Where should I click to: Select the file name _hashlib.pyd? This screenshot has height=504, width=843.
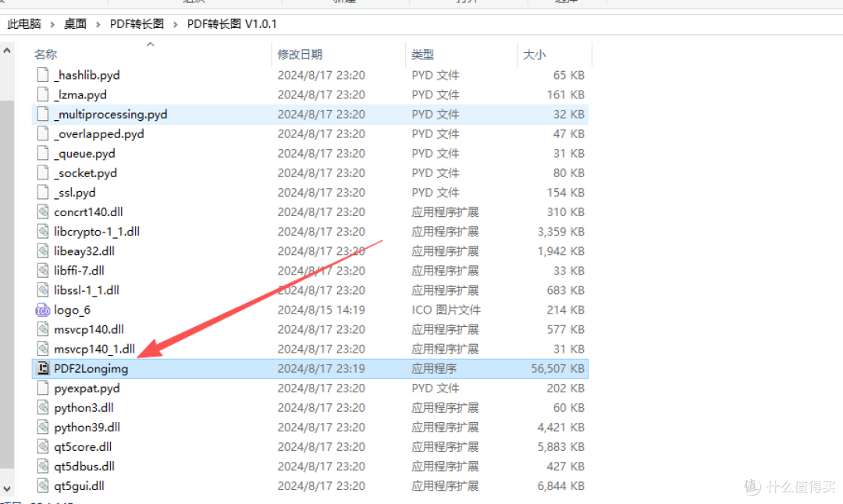click(x=87, y=75)
